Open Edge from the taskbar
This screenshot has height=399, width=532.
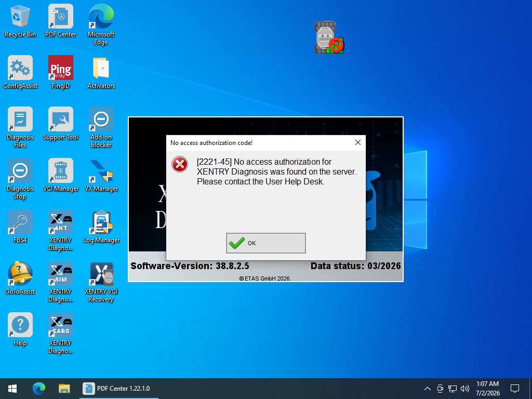coord(38,389)
